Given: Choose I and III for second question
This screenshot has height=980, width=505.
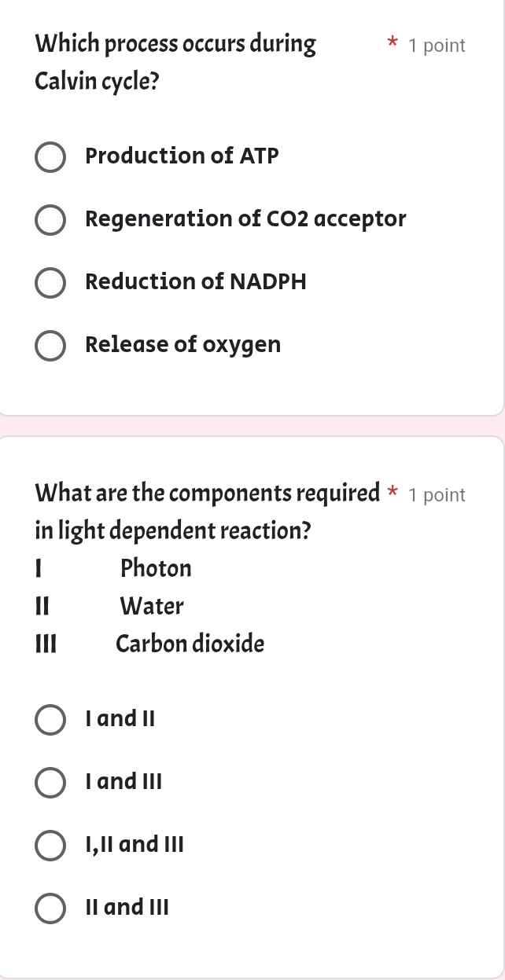Looking at the screenshot, I should [x=50, y=783].
